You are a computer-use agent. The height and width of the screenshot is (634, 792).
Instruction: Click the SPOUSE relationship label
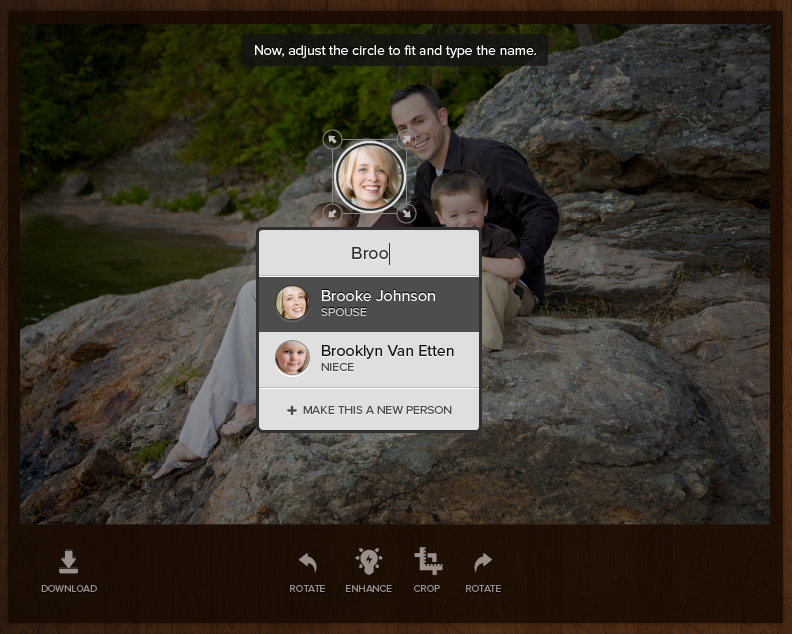[x=343, y=312]
